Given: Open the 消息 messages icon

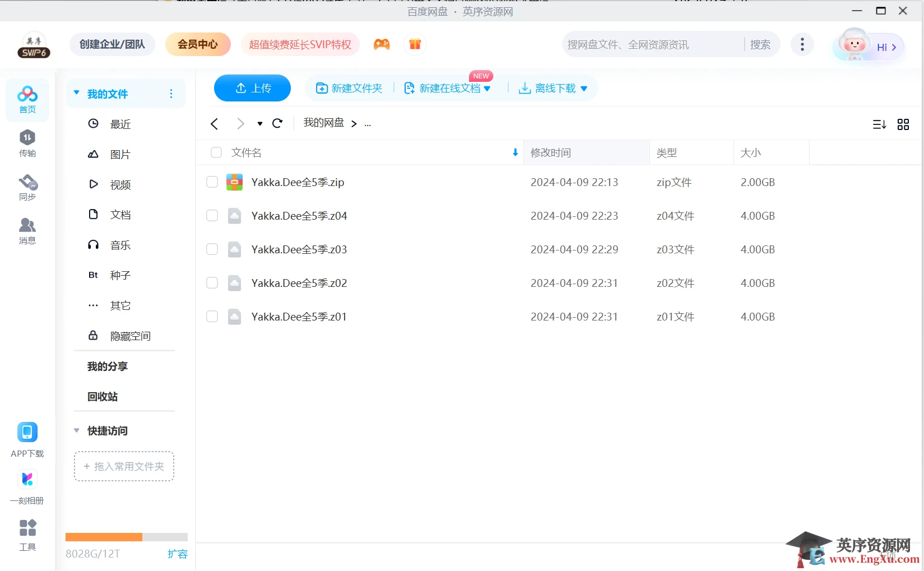Looking at the screenshot, I should coord(27,231).
